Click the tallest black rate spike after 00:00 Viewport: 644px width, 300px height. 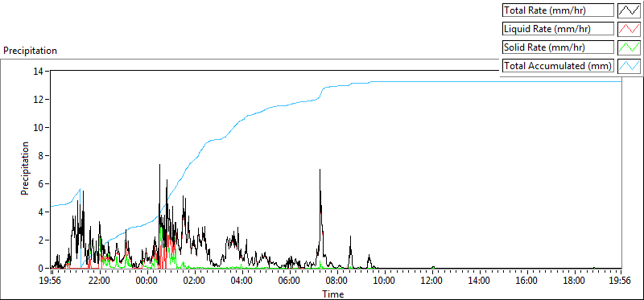159,165
